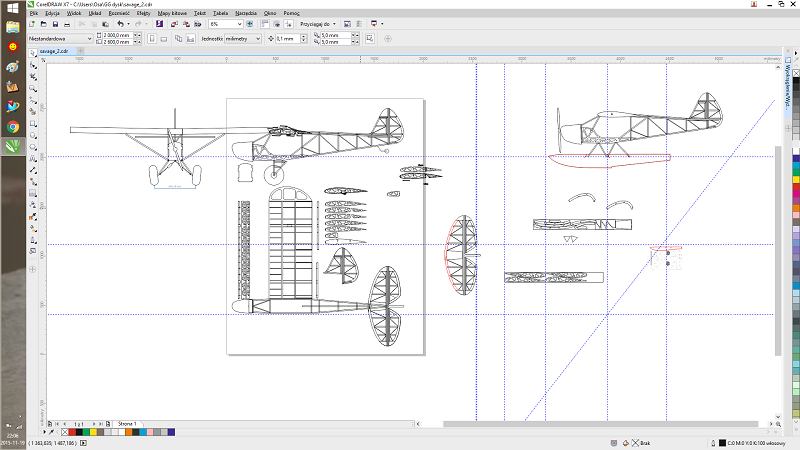Click the New document icon
Viewport: 800px width, 450px height.
(x=33, y=23)
